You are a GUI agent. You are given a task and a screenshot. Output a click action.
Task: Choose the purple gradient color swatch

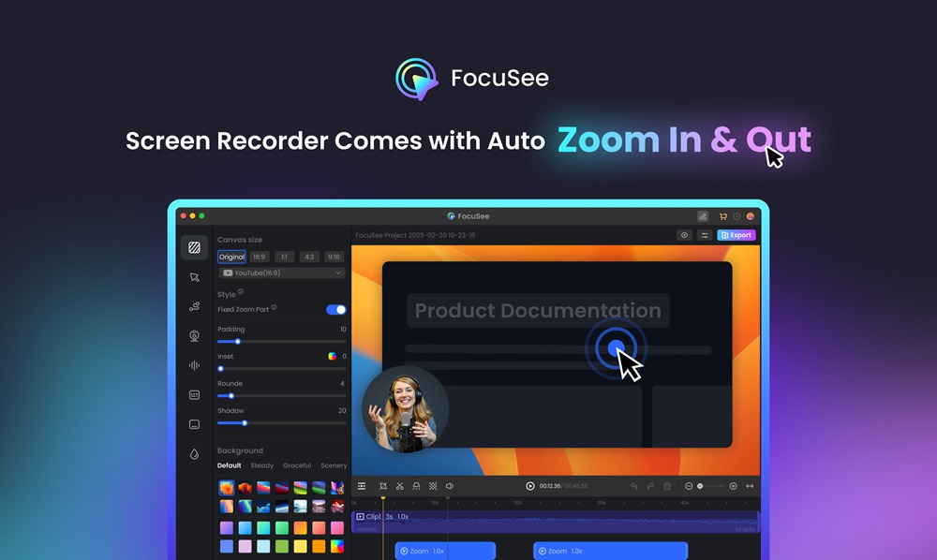[x=227, y=528]
